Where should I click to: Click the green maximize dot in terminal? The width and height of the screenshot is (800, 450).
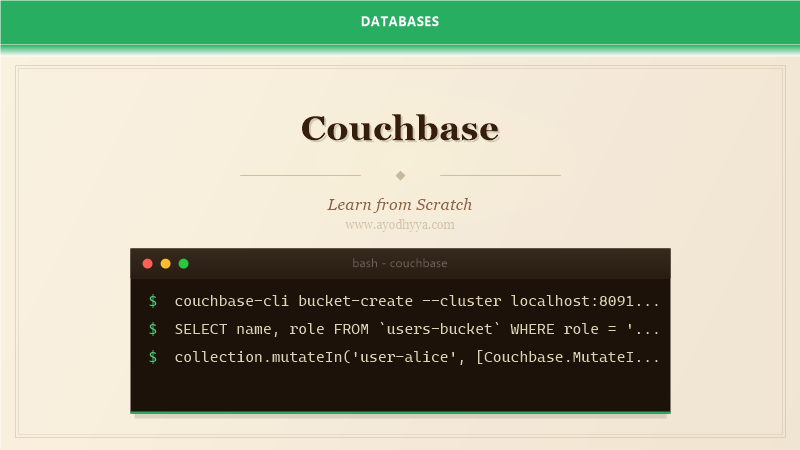(184, 264)
